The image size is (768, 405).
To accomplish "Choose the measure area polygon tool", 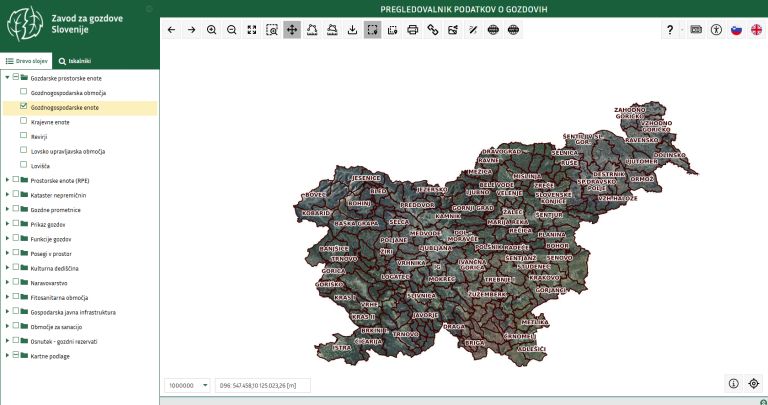I will coord(332,30).
